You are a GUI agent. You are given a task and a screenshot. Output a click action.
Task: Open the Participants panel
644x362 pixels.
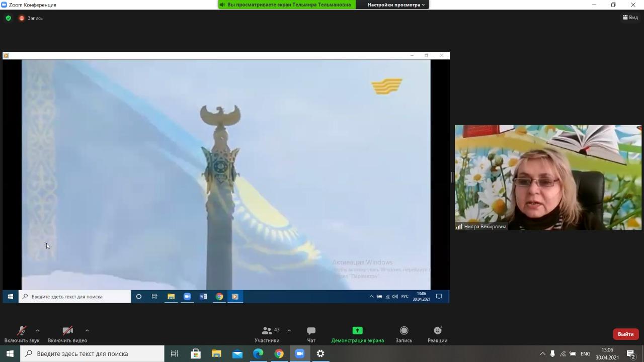pyautogui.click(x=267, y=334)
